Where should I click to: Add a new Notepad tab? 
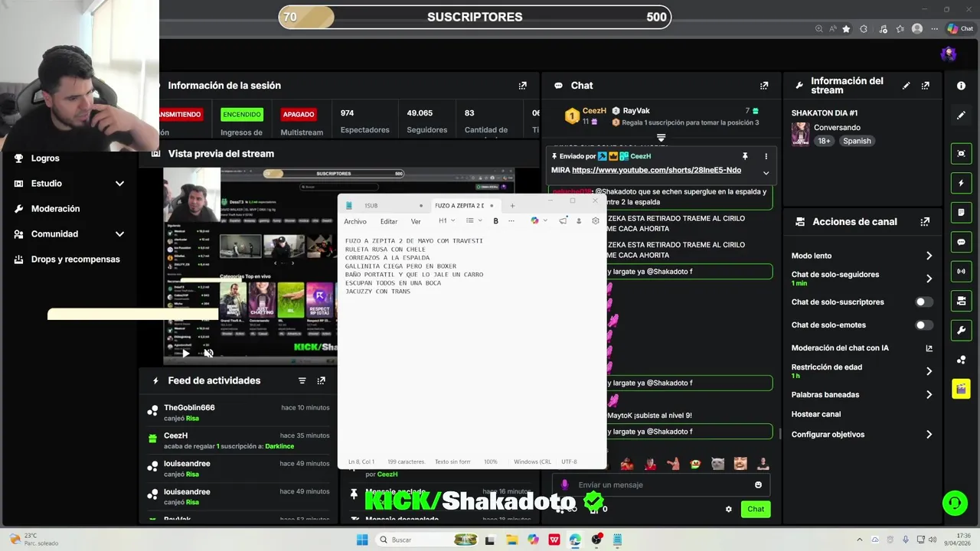(x=512, y=205)
